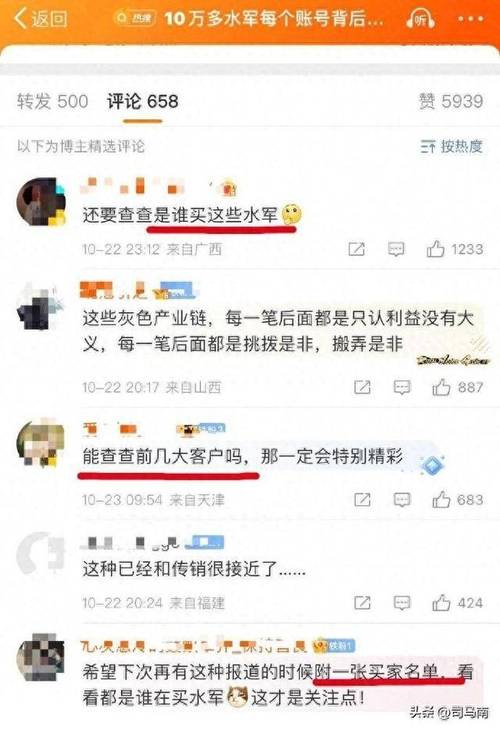Screen dimensions: 500x730
Task: Reply to the 福建 comment
Action: click(x=402, y=603)
